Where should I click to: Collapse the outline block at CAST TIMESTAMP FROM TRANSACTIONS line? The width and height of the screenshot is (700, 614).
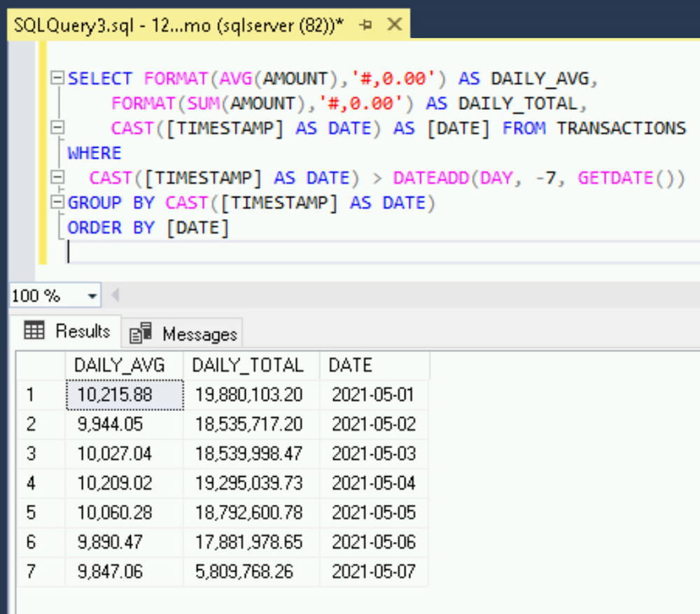click(x=57, y=127)
